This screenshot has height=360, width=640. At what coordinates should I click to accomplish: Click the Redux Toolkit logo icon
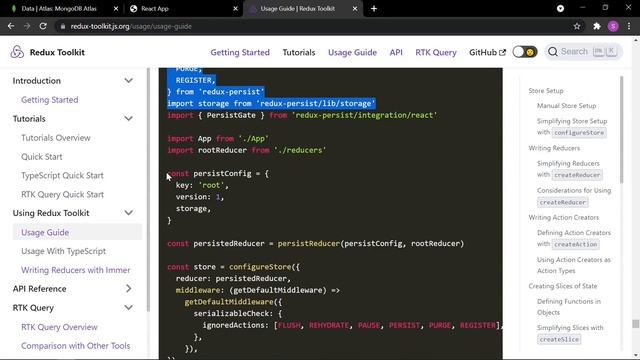(x=17, y=52)
